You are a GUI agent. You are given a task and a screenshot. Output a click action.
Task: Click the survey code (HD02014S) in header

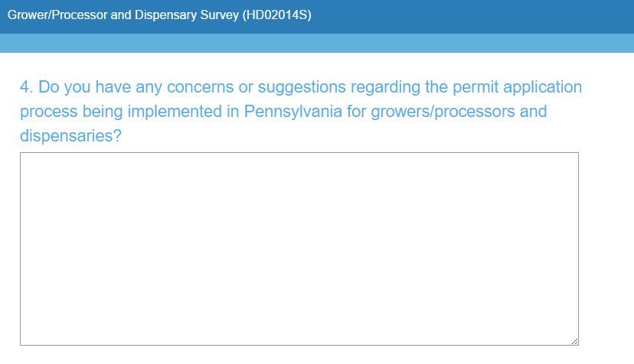276,15
